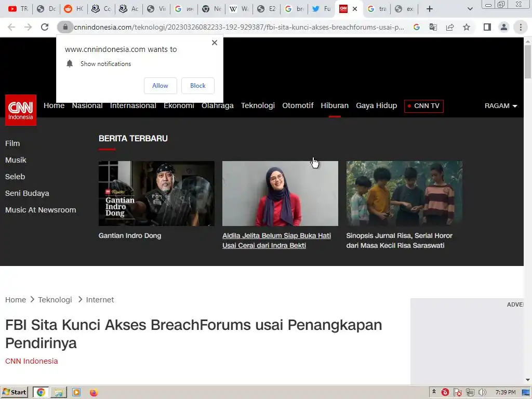Open a new tab with plus button
The height and width of the screenshot is (399, 532).
click(430, 9)
